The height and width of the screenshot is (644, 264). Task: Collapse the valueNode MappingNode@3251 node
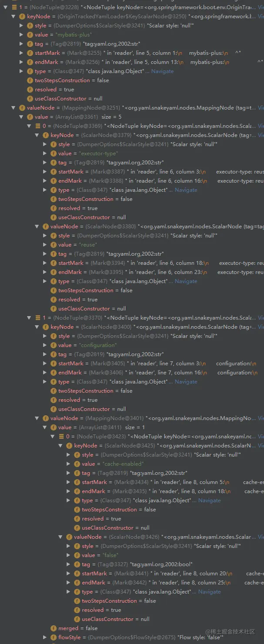click(14, 108)
